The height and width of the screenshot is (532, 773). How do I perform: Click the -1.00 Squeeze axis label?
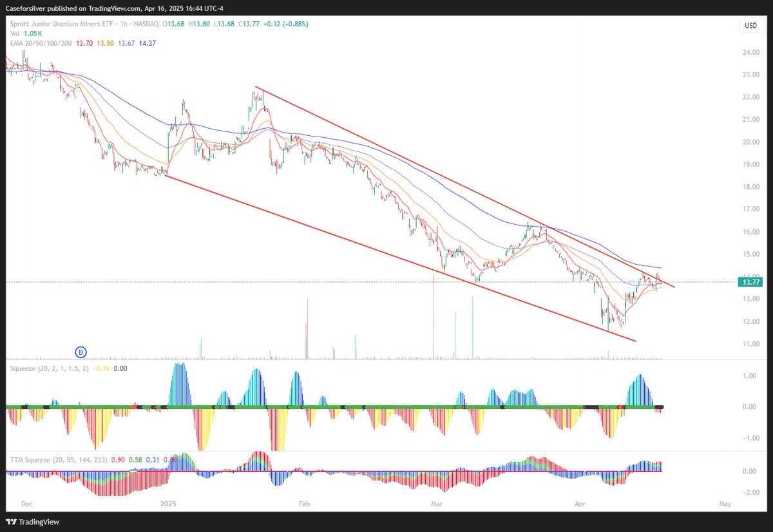pyautogui.click(x=751, y=439)
